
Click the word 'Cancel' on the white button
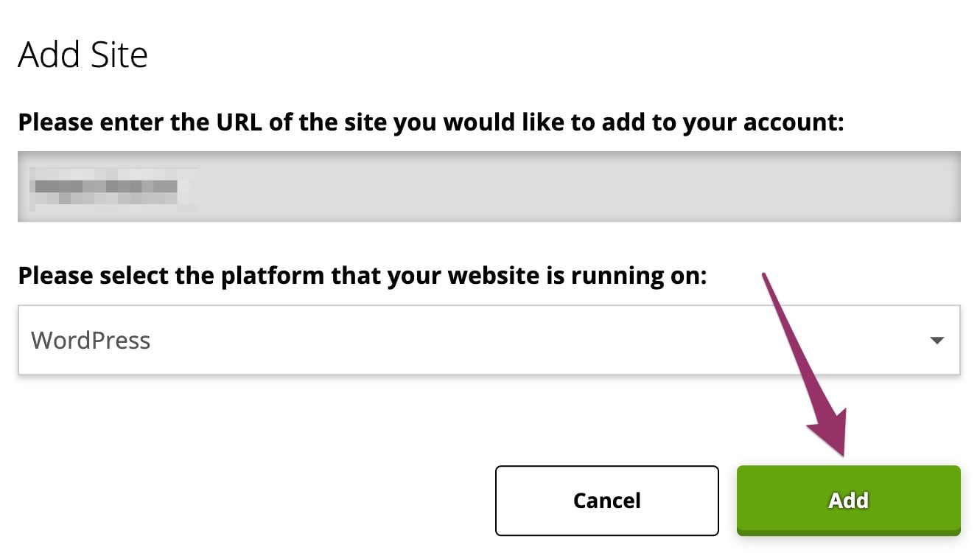point(606,501)
